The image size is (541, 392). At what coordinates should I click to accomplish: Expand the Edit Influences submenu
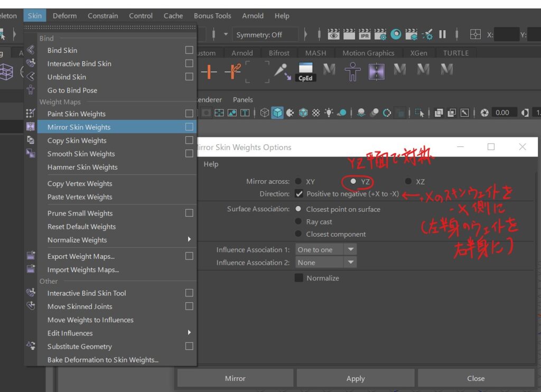190,333
